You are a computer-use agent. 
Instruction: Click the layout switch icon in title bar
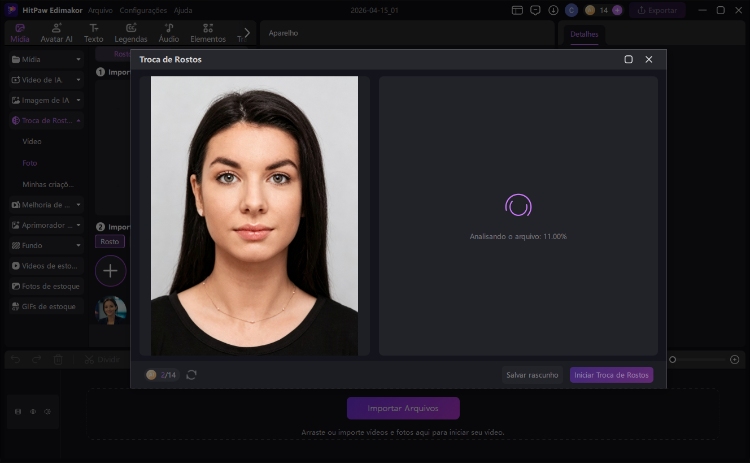517,10
